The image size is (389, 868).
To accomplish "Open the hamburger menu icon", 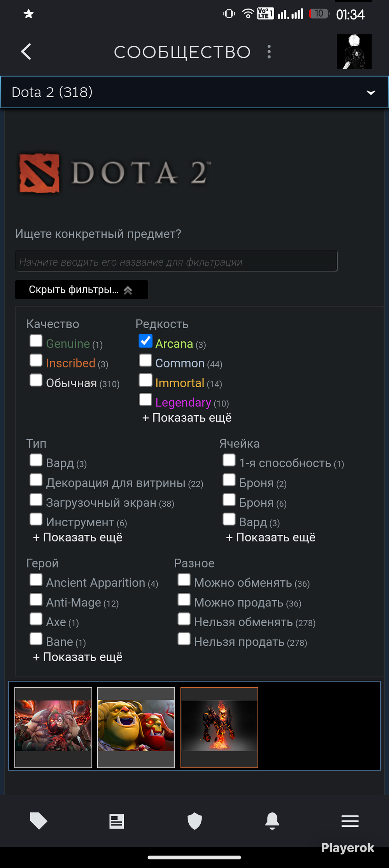I will click(x=350, y=821).
